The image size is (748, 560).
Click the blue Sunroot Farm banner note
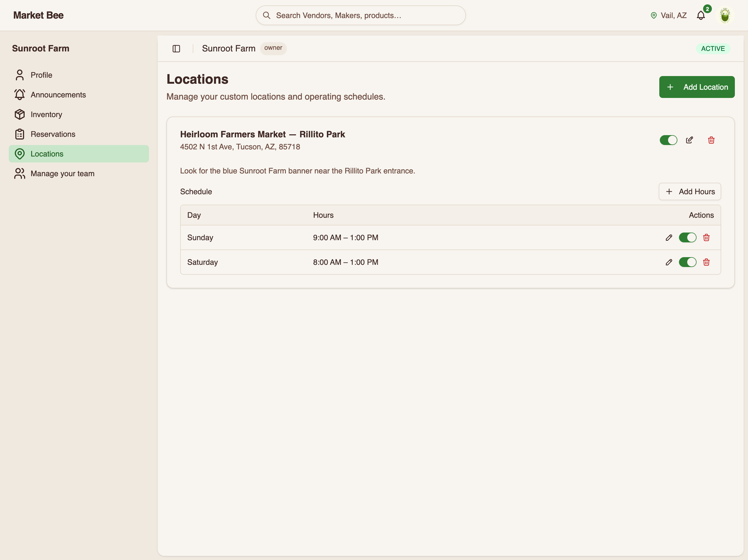297,171
